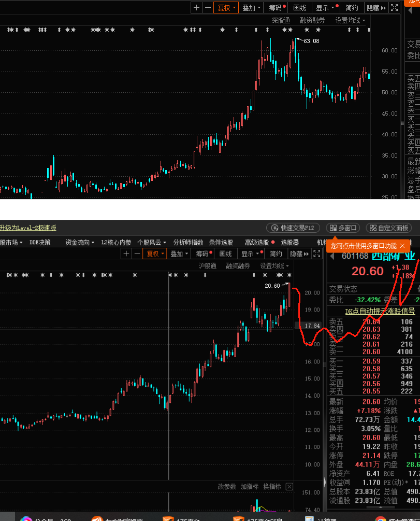This screenshot has height=521, width=420.
Task: Click the 升级为Level-2极速版 link
Action: click(x=28, y=228)
